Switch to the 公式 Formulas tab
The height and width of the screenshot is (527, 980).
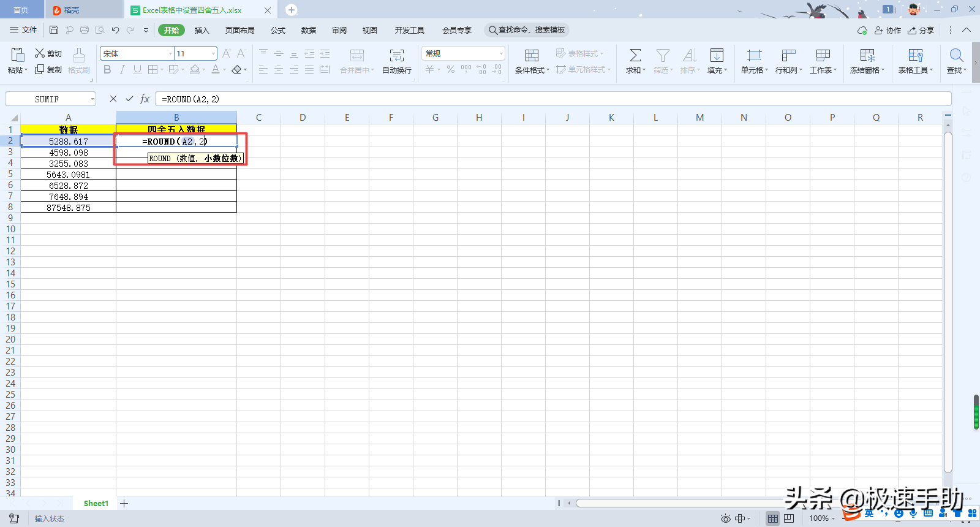(x=278, y=30)
